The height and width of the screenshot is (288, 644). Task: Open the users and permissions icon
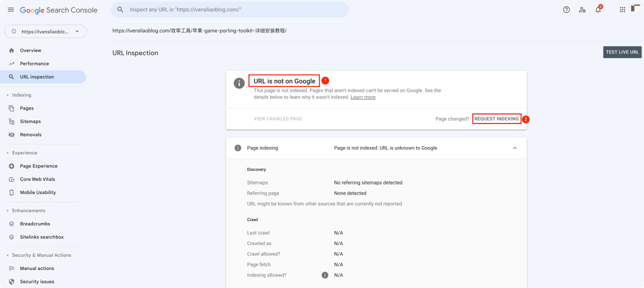pyautogui.click(x=582, y=9)
